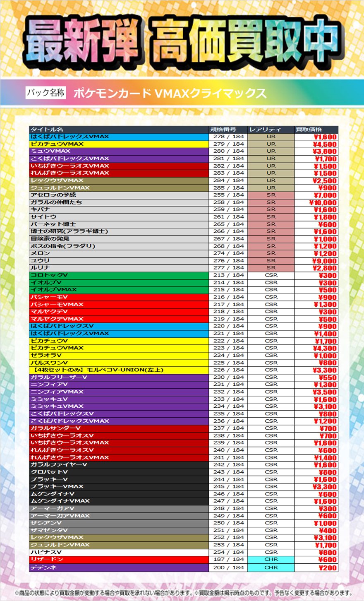Viewport: 364px width, 601px height.
Task: Select the ミュウVMAX title cell
Action: point(119,151)
